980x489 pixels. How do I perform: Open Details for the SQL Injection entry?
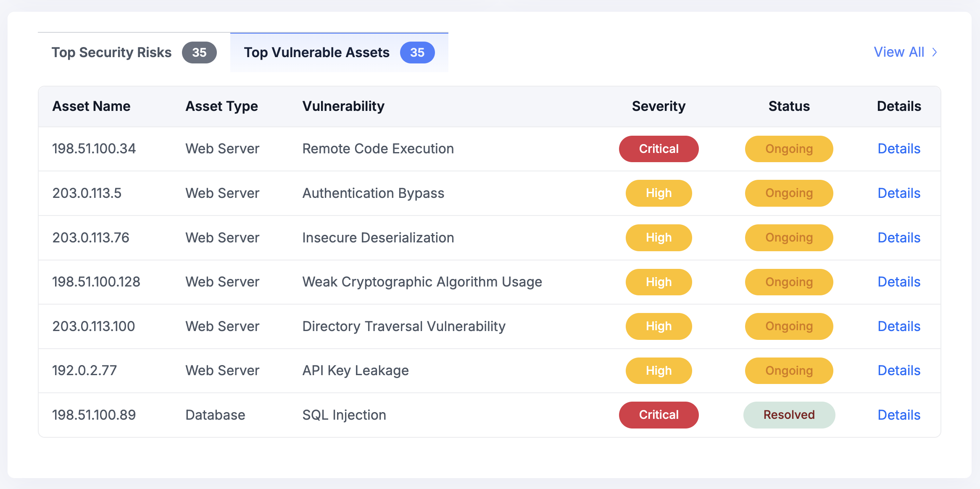pos(898,415)
